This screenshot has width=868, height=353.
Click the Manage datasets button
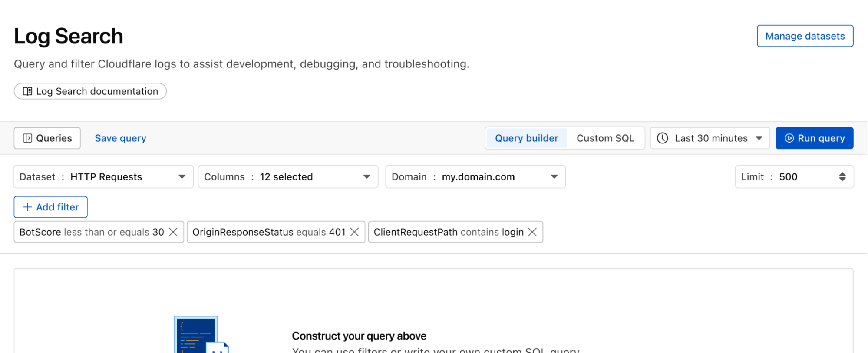click(x=805, y=36)
